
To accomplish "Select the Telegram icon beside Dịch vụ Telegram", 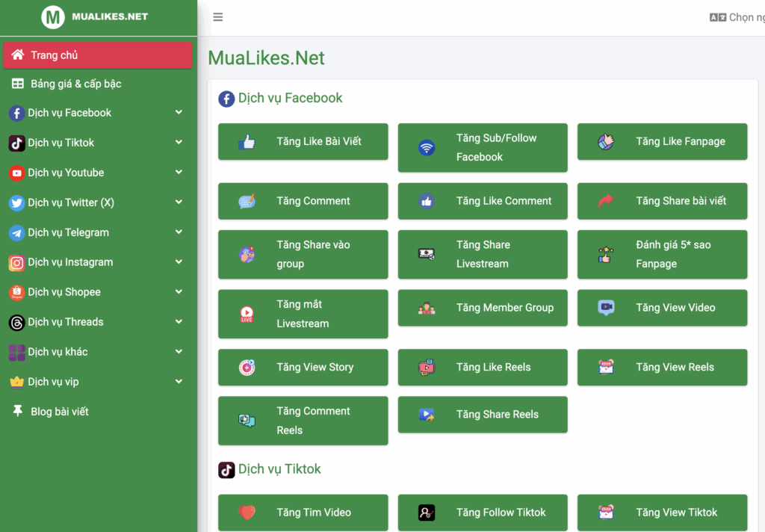I will point(18,232).
